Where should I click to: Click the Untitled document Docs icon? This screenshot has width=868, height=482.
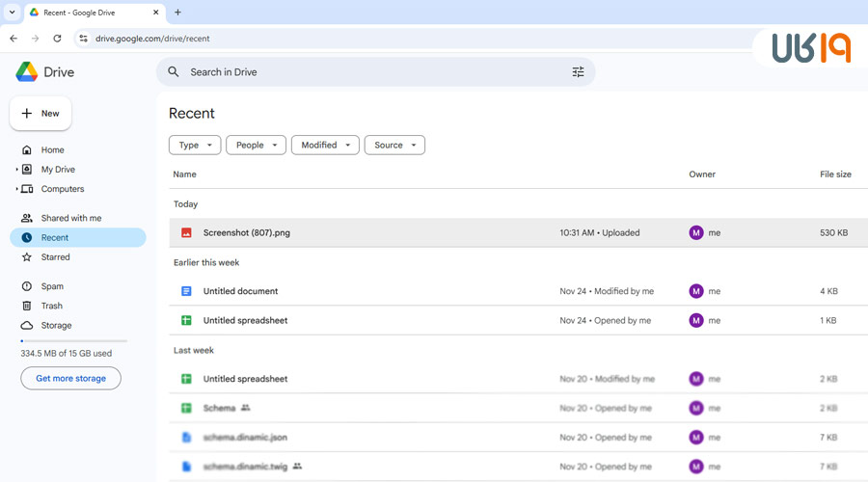coord(187,291)
